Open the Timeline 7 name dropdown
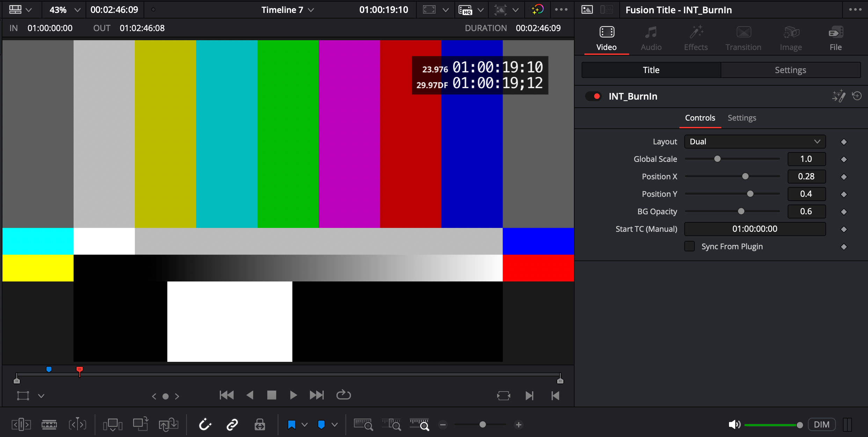 click(311, 10)
